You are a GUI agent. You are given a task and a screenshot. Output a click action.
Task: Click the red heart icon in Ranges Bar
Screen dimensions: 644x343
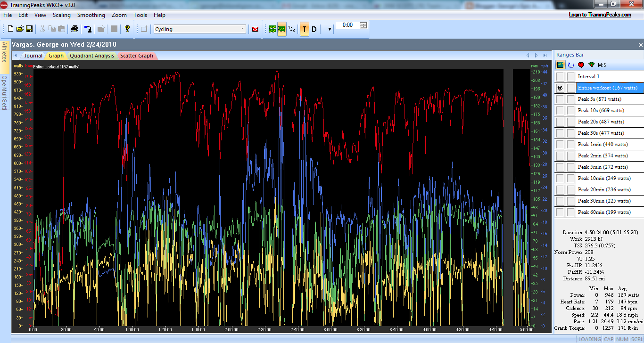pos(581,65)
